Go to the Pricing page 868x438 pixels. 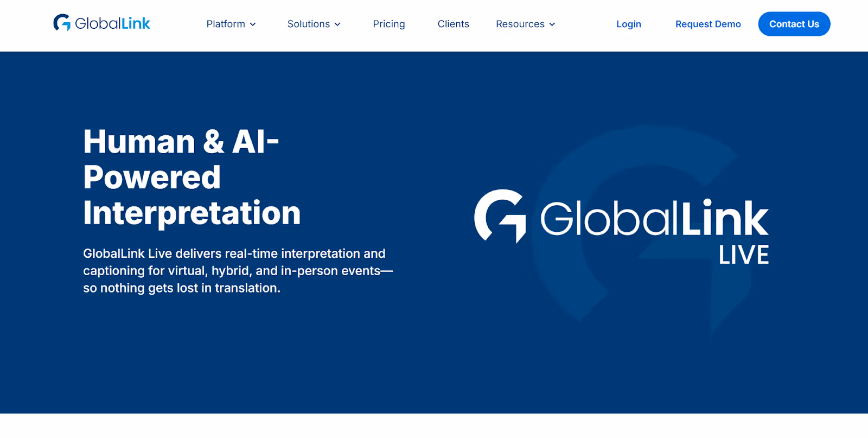click(389, 24)
